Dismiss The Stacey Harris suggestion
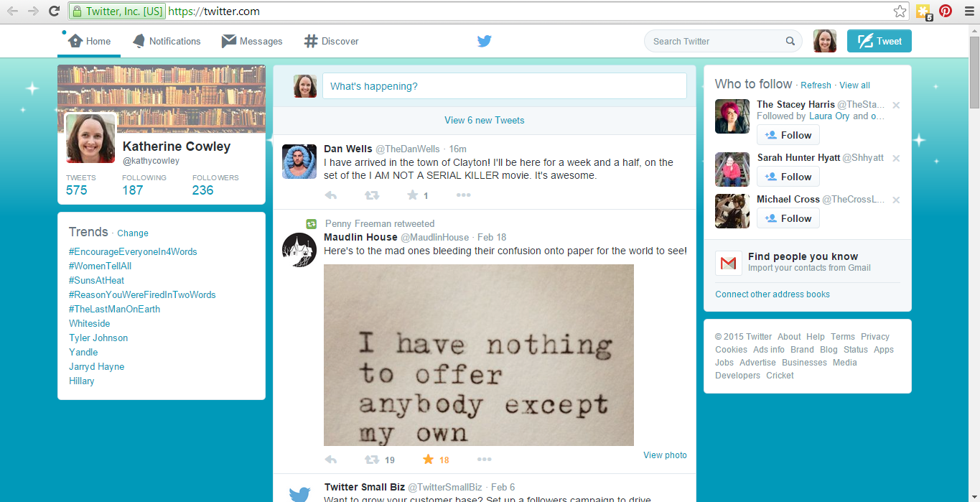Image resolution: width=980 pixels, height=502 pixels. point(896,105)
